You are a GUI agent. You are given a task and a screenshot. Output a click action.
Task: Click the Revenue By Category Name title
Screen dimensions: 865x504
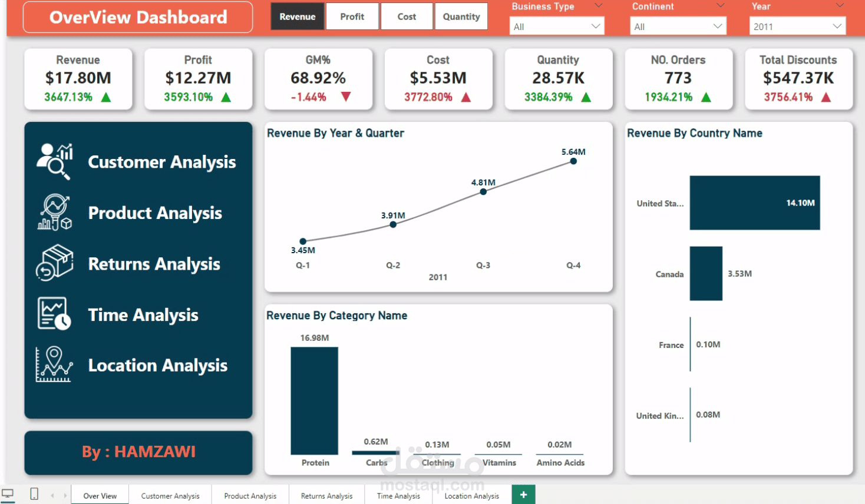click(336, 316)
